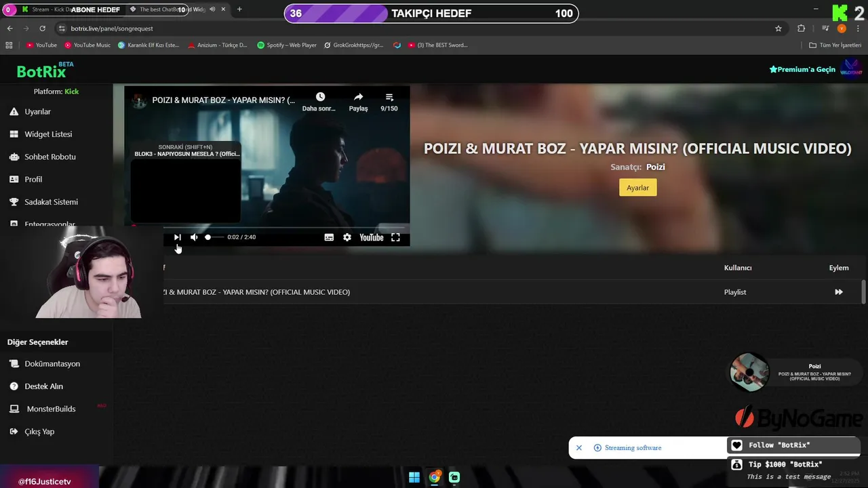The image size is (868, 488).
Task: Open the YouTube Music bookmark
Action: coord(87,45)
